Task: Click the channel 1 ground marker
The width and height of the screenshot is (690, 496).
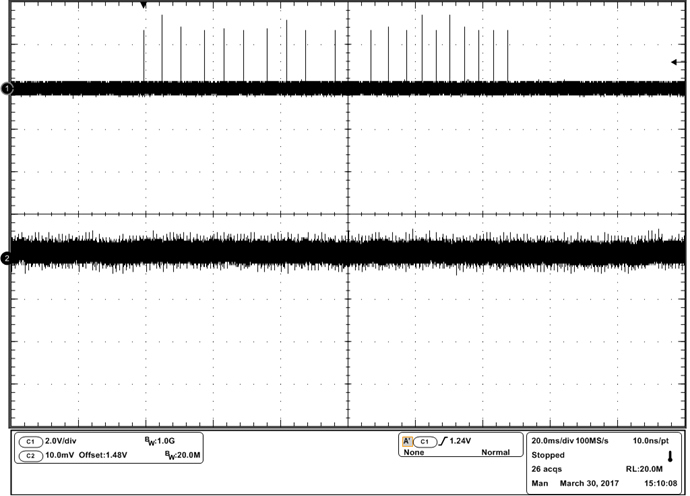Action: tap(7, 89)
